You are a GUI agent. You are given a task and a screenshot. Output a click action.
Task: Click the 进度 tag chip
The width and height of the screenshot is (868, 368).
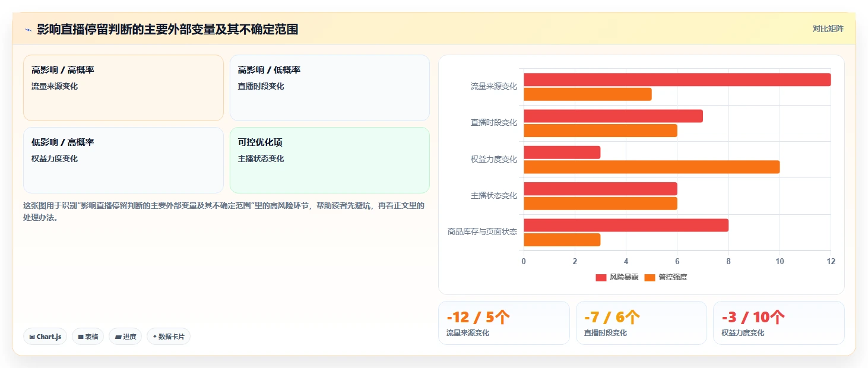coord(125,337)
